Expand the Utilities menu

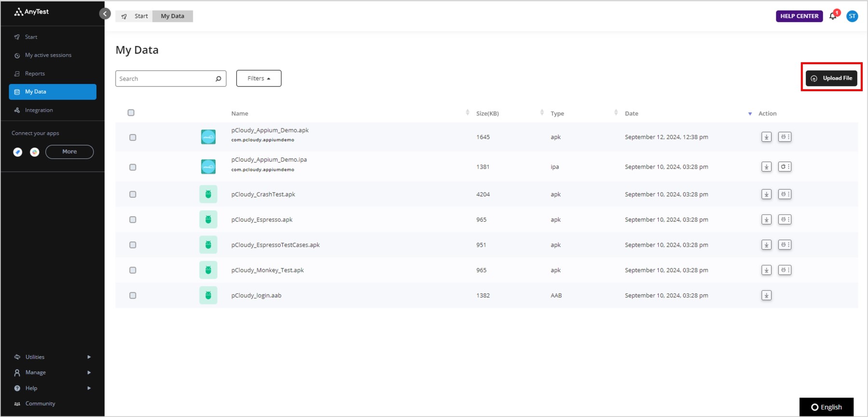pos(53,357)
